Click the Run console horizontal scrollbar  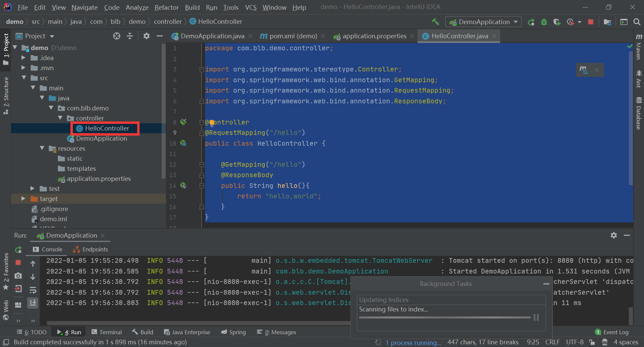(x=199, y=323)
